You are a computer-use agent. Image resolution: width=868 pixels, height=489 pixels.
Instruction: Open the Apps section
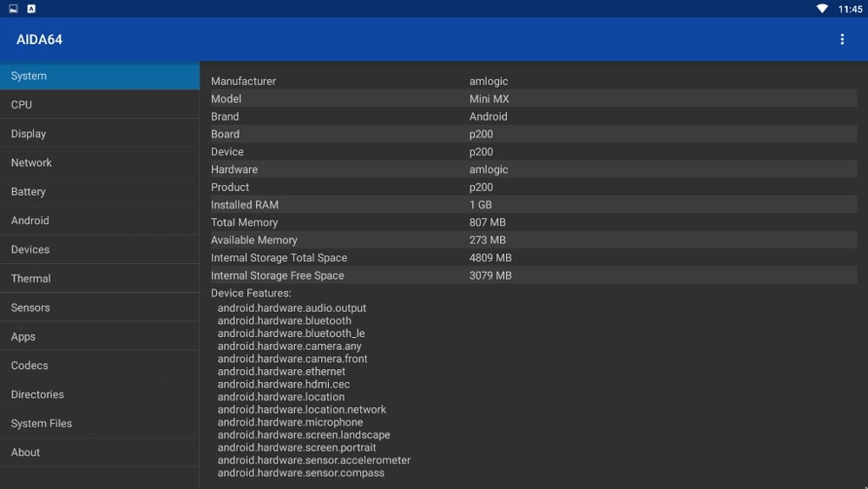click(100, 336)
